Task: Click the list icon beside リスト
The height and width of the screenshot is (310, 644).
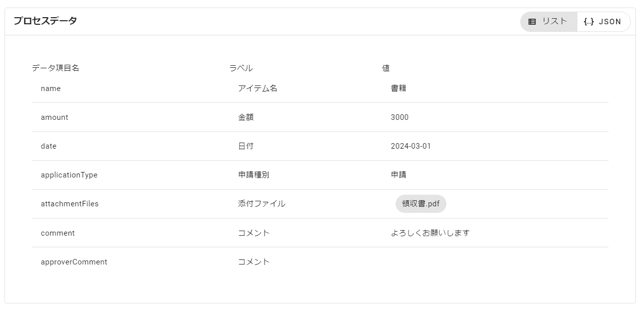Action: (x=532, y=22)
